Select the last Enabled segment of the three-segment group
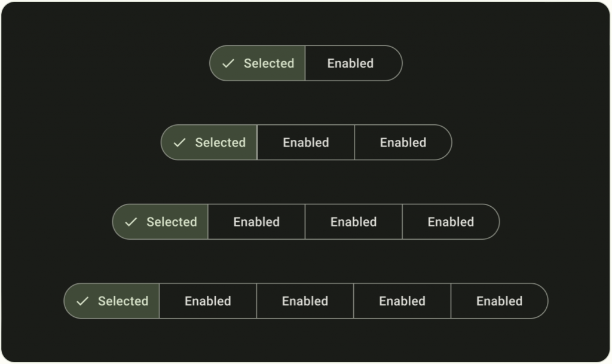The height and width of the screenshot is (364, 612). [403, 143]
